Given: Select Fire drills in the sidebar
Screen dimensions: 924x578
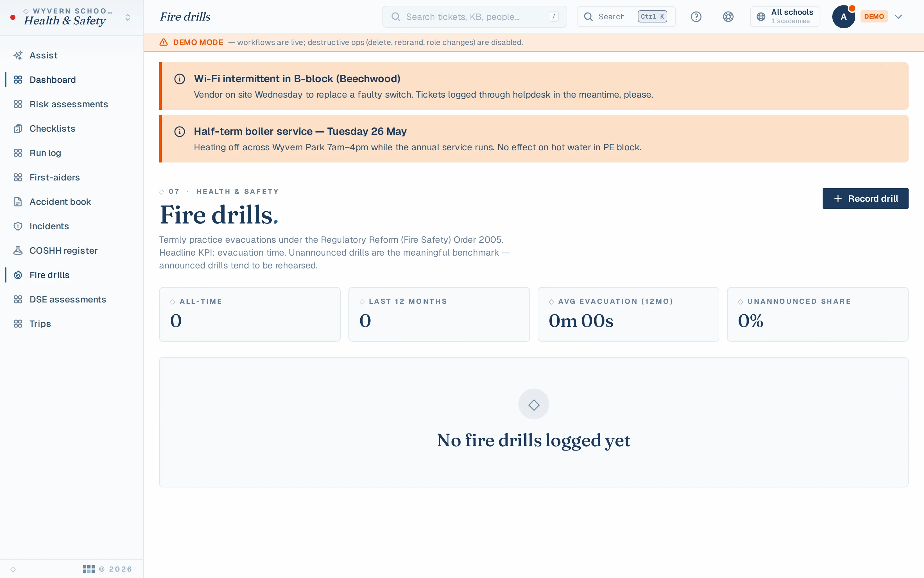Looking at the screenshot, I should coord(72,275).
